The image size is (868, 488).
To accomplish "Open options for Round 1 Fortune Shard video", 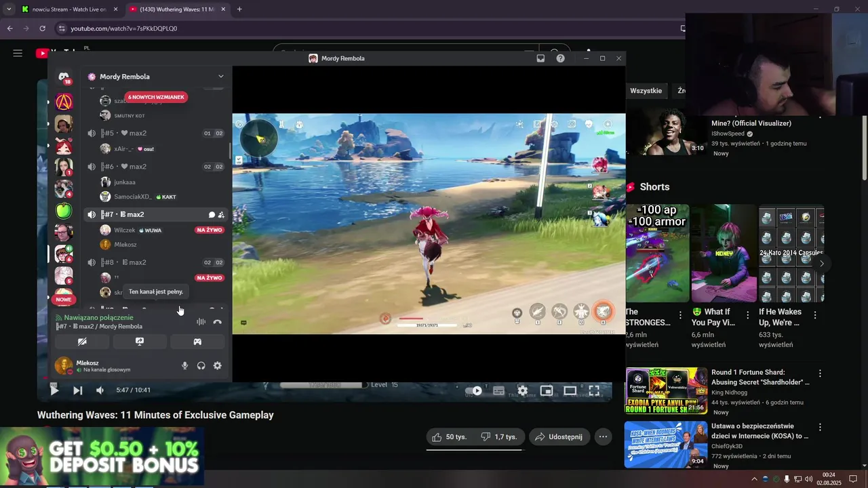I will pos(820,373).
